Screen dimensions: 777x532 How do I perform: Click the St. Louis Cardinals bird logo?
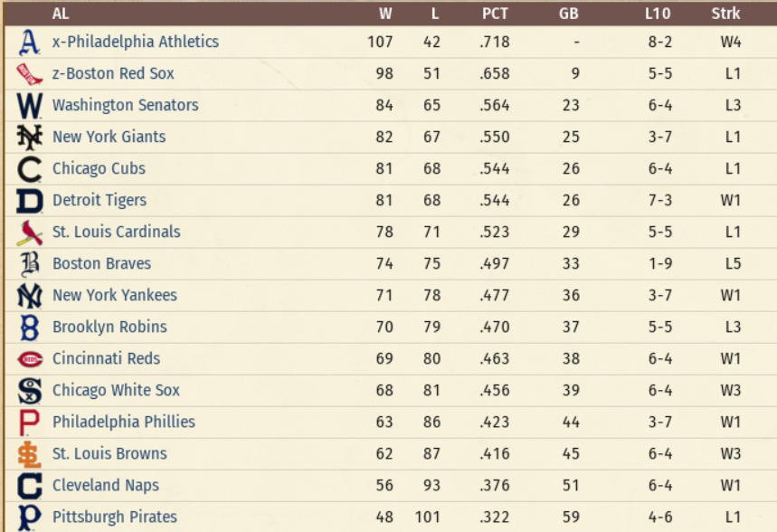(x=30, y=233)
